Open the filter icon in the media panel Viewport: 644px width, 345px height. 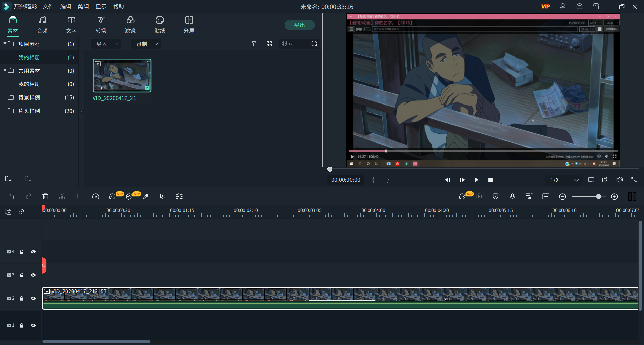(x=254, y=44)
